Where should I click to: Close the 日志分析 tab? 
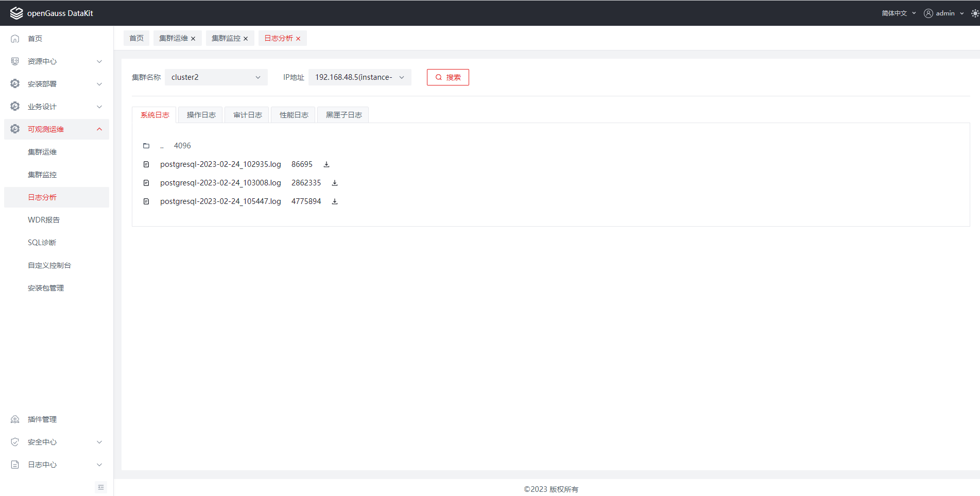click(298, 39)
